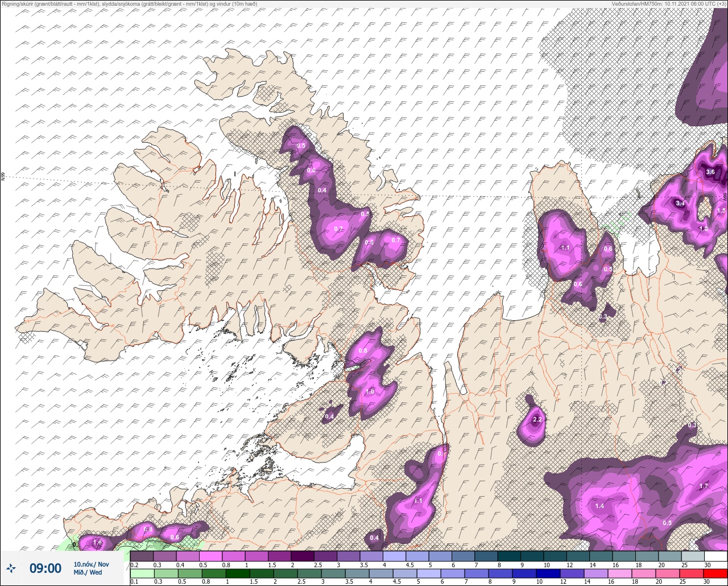
Task: Select the upper legend swatch starting at 1.5
Action: (x=279, y=556)
